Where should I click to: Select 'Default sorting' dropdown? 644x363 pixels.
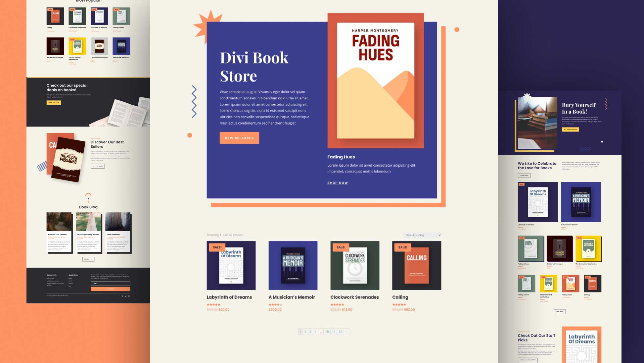pos(422,234)
